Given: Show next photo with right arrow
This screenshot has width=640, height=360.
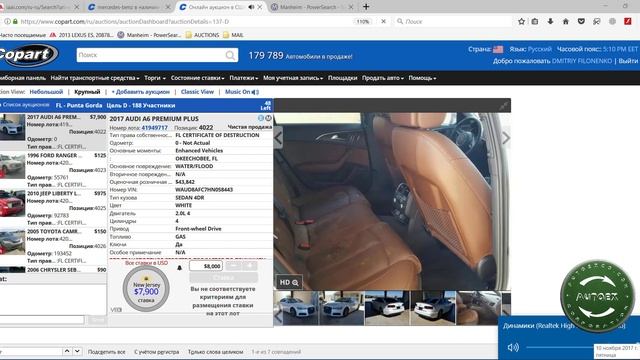Looking at the screenshot, I should (506, 138).
